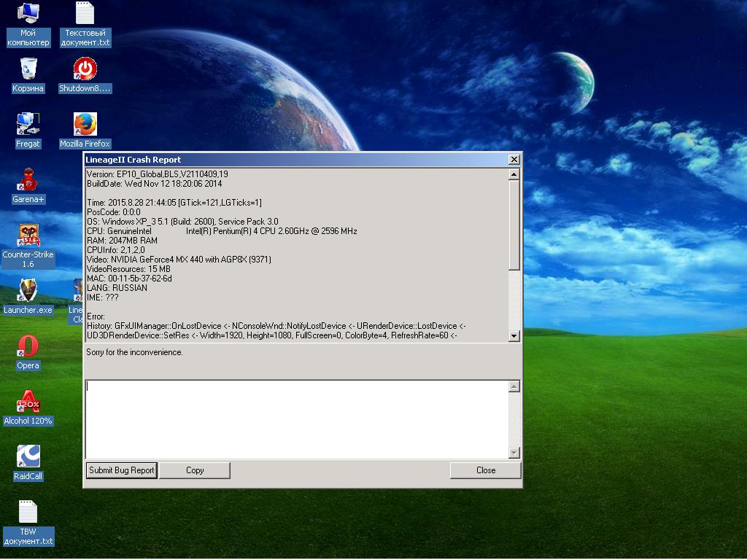The image size is (747, 560).
Task: Click the 'History: GFxUIManager::OnLostDevice' line
Action: [x=276, y=326]
